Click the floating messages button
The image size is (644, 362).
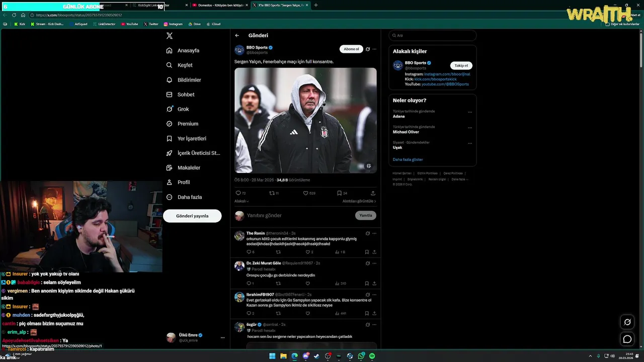pyautogui.click(x=627, y=339)
